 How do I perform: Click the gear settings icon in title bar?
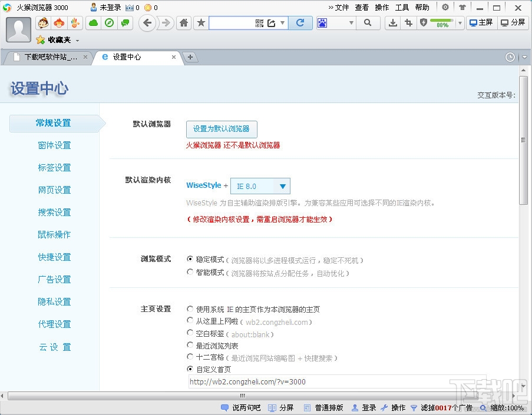(x=445, y=7)
